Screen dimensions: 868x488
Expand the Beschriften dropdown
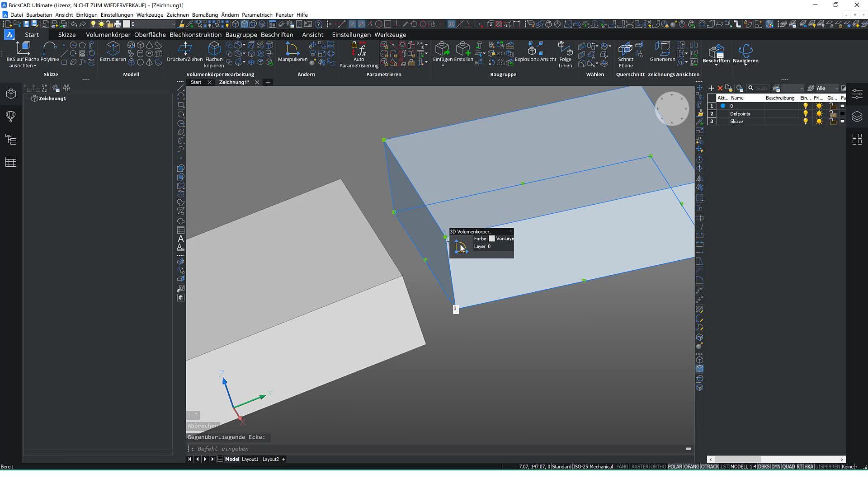(x=716, y=65)
